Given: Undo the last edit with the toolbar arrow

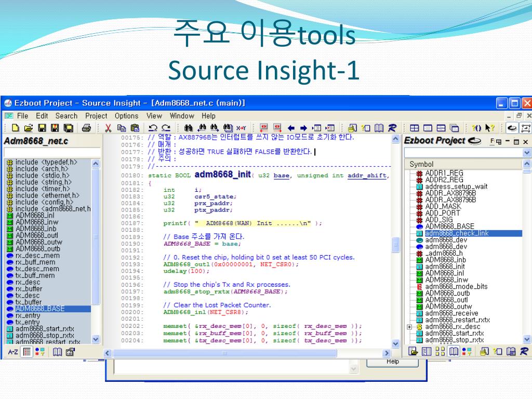Looking at the screenshot, I should coord(153,128).
